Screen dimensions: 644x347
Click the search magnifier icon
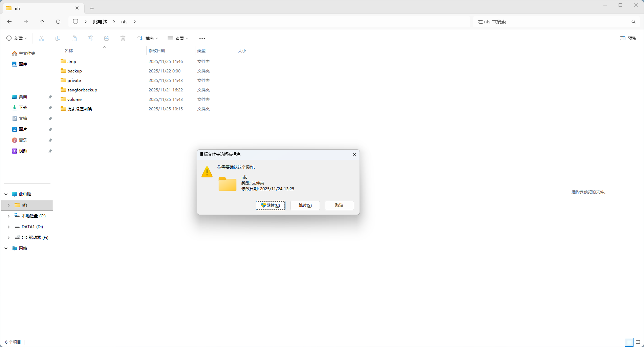pyautogui.click(x=634, y=22)
